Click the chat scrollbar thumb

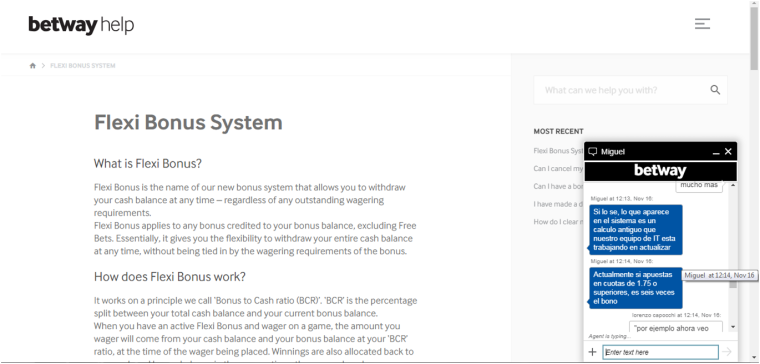[x=733, y=284]
